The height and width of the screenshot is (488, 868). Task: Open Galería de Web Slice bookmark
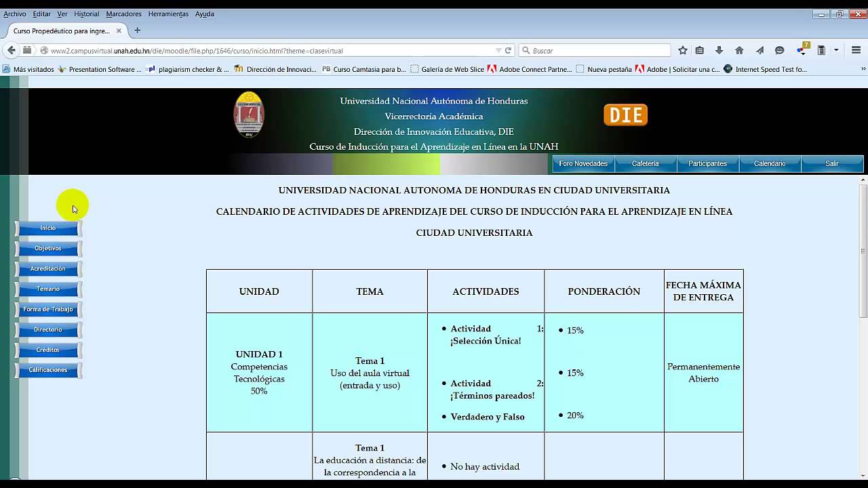[x=448, y=69]
